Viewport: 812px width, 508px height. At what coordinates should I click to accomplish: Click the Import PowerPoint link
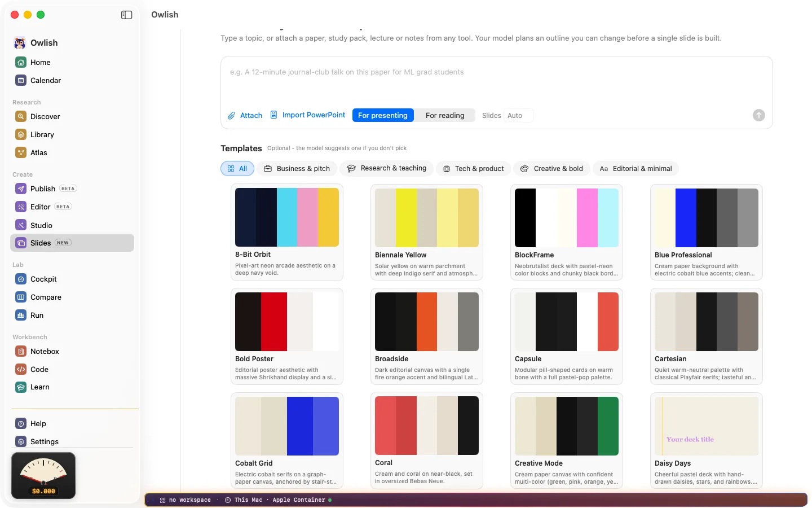tap(308, 115)
